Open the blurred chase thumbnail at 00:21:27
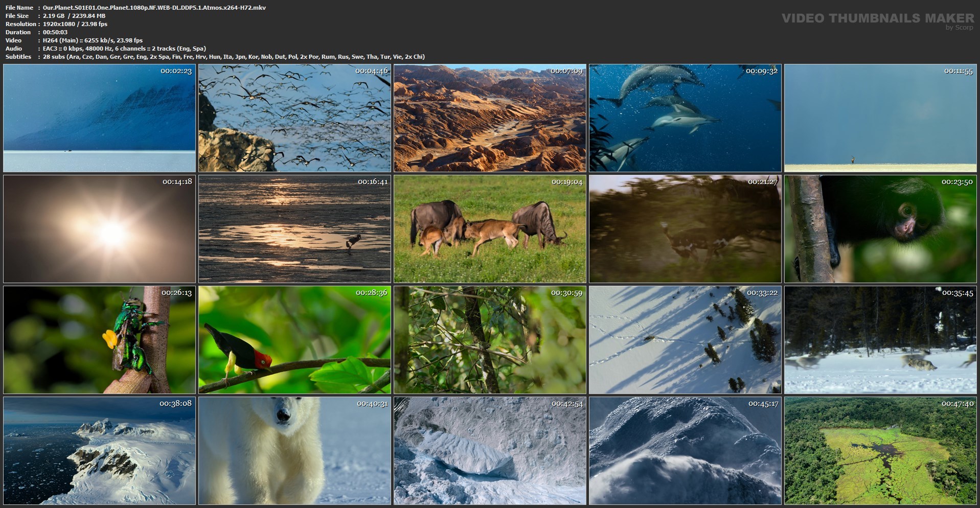This screenshot has height=508, width=980. pyautogui.click(x=685, y=229)
